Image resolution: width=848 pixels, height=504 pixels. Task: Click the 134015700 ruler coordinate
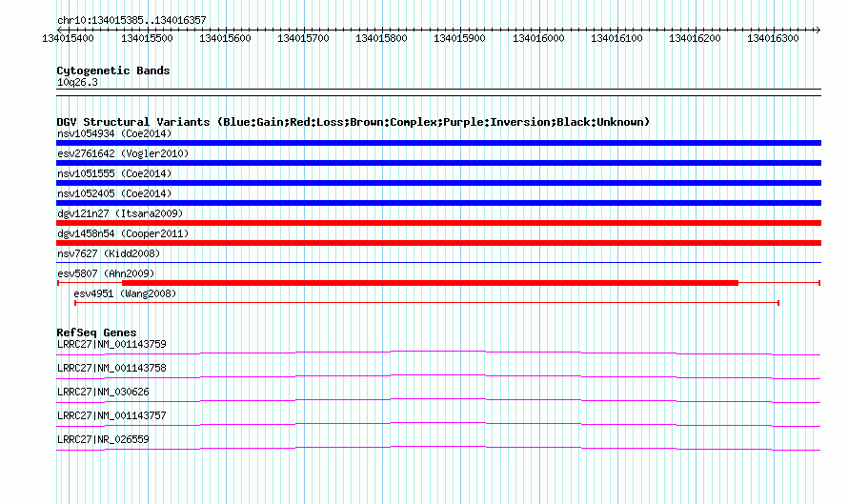pos(303,38)
